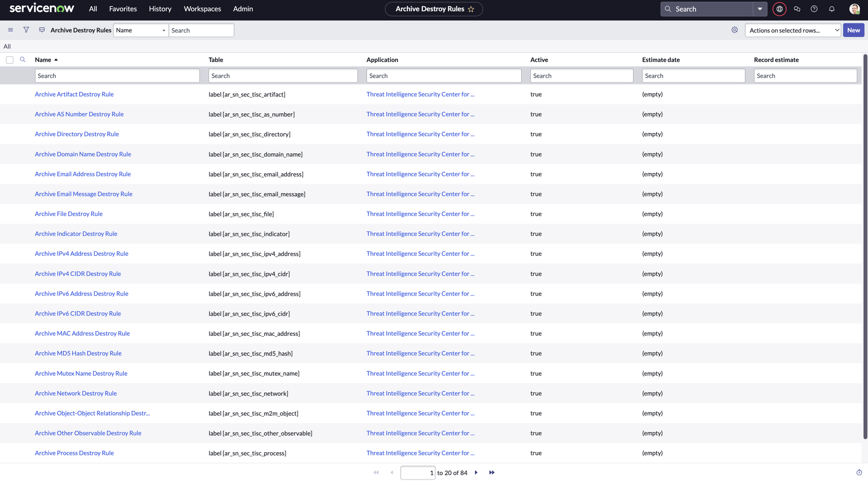The image size is (868, 481).
Task: Open Archive IPv4 CIDR Destroy Rule
Action: pos(78,274)
